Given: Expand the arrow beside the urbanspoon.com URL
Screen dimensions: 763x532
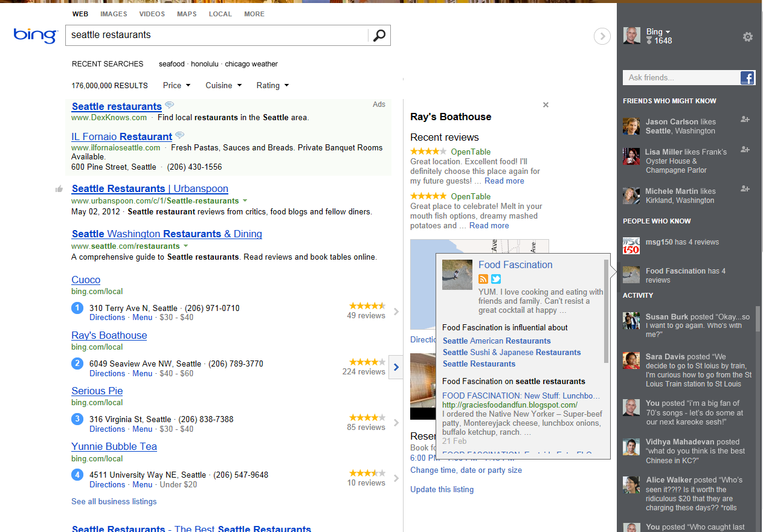Looking at the screenshot, I should 245,200.
